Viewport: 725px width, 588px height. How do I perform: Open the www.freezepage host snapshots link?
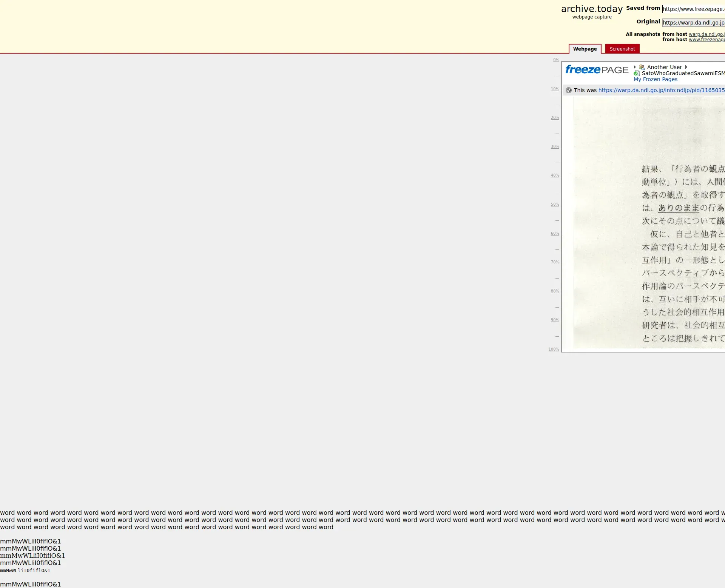coord(706,40)
